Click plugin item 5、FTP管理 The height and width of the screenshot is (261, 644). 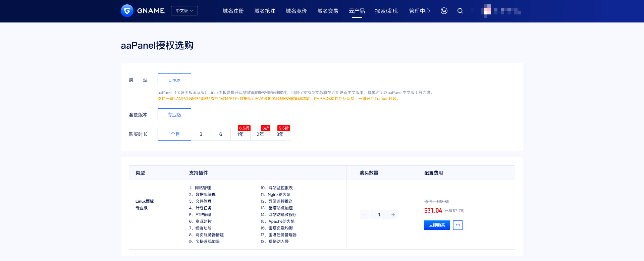pos(200,215)
